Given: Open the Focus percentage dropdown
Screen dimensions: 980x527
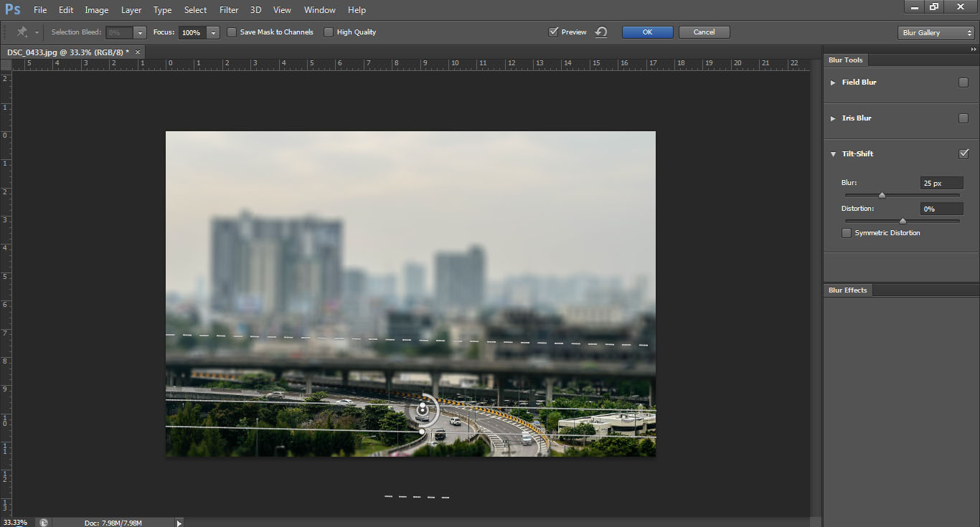Looking at the screenshot, I should (213, 32).
